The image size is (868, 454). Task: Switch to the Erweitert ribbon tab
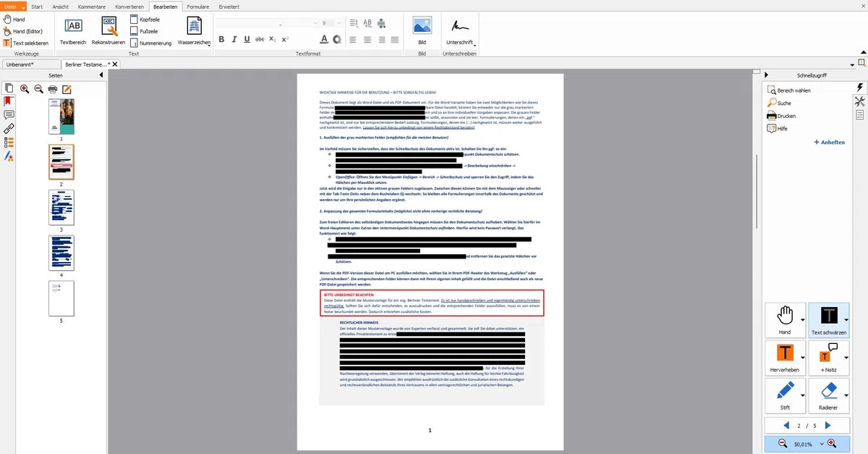click(229, 5)
